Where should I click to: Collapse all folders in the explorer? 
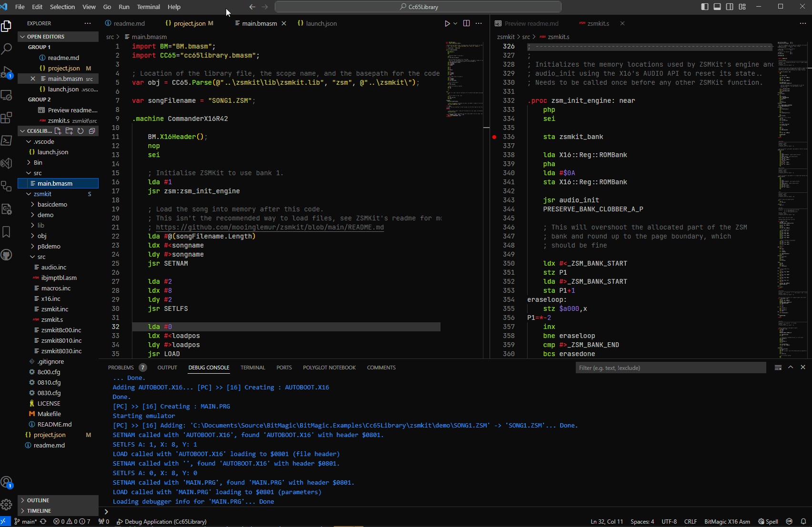pos(92,131)
